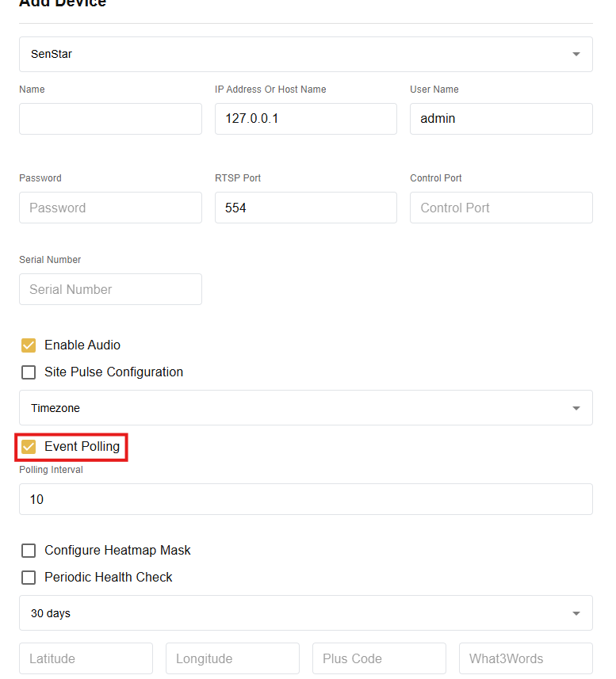Click the What3Words input field
The width and height of the screenshot is (616, 679).
526,658
